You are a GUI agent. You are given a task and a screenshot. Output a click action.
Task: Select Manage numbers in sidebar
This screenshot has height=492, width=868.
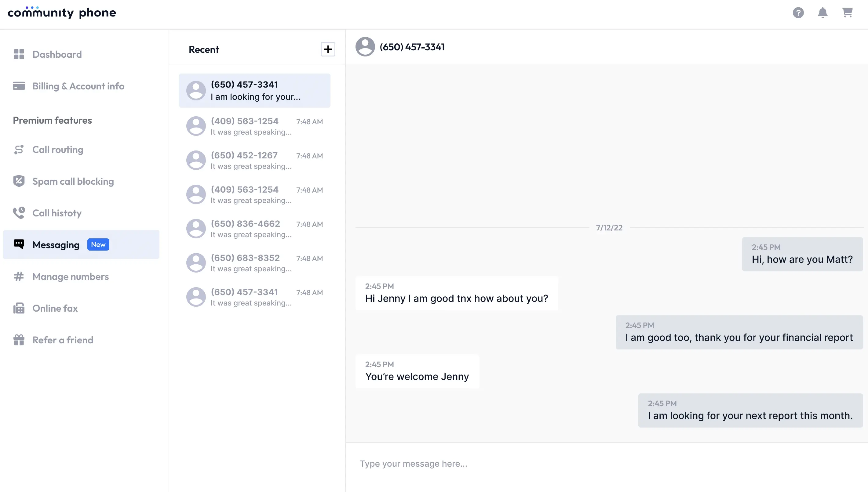point(70,277)
